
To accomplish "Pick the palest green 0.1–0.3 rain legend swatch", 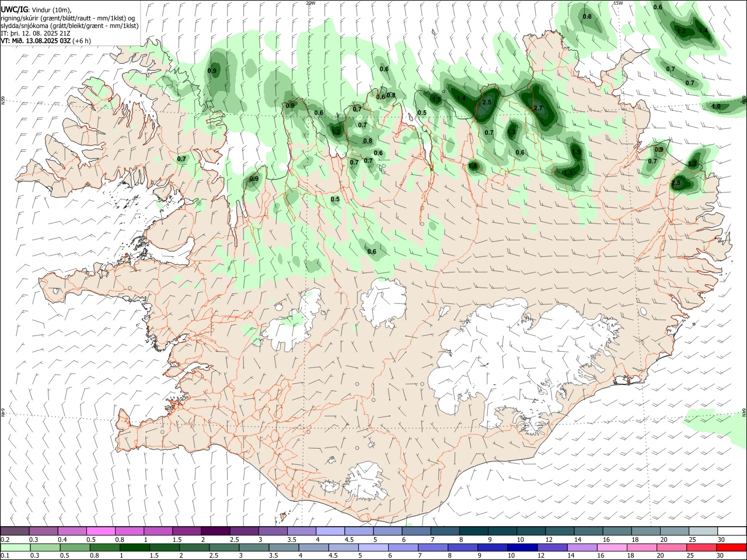I will pos(15,547).
